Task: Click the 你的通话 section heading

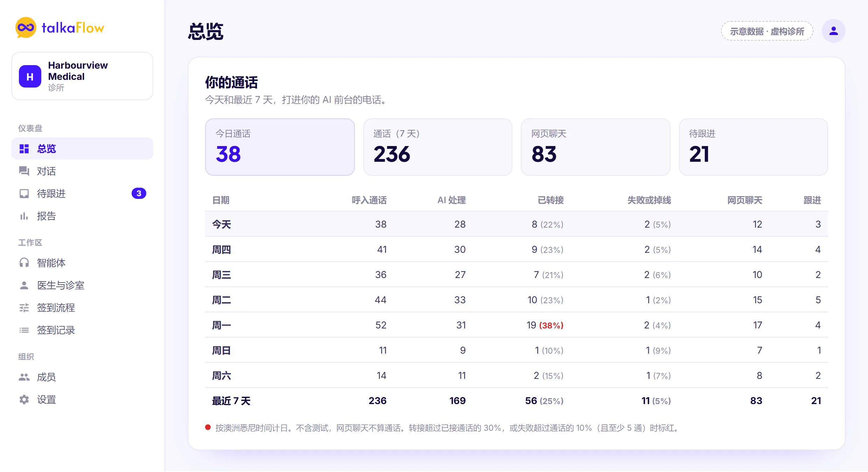Action: click(x=231, y=82)
